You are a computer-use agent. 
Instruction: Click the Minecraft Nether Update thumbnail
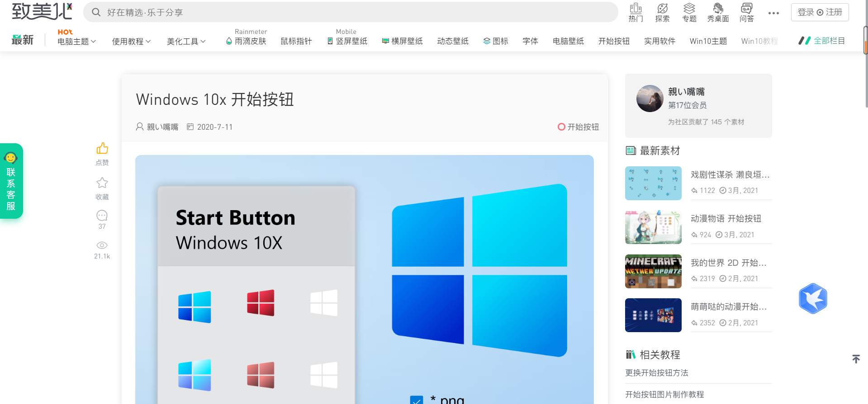point(653,271)
